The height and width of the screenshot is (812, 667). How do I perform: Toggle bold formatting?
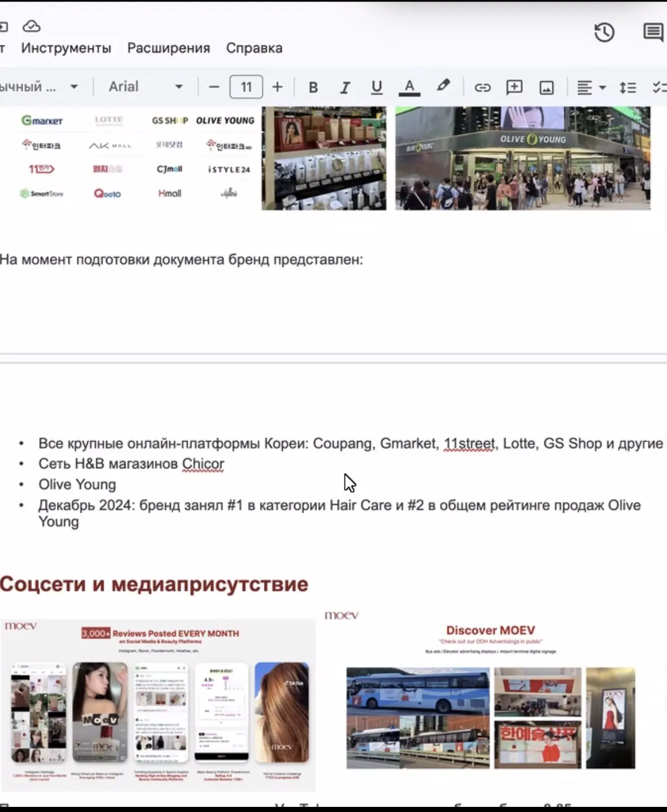313,87
